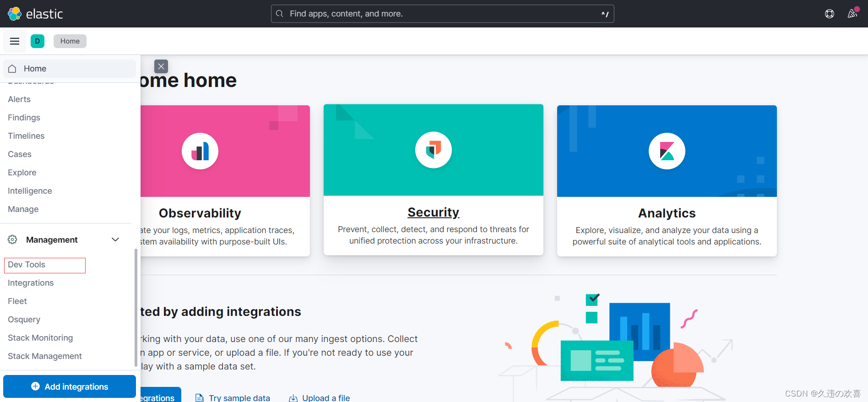Image resolution: width=868 pixels, height=402 pixels.
Task: Open Findings in the sidebar
Action: tap(24, 118)
